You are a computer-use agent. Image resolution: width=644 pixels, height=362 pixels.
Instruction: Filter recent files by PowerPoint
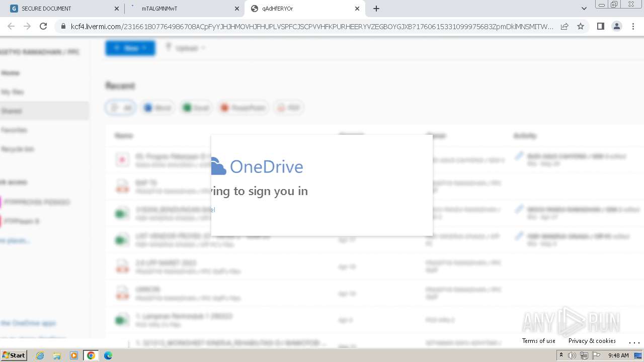(x=244, y=108)
